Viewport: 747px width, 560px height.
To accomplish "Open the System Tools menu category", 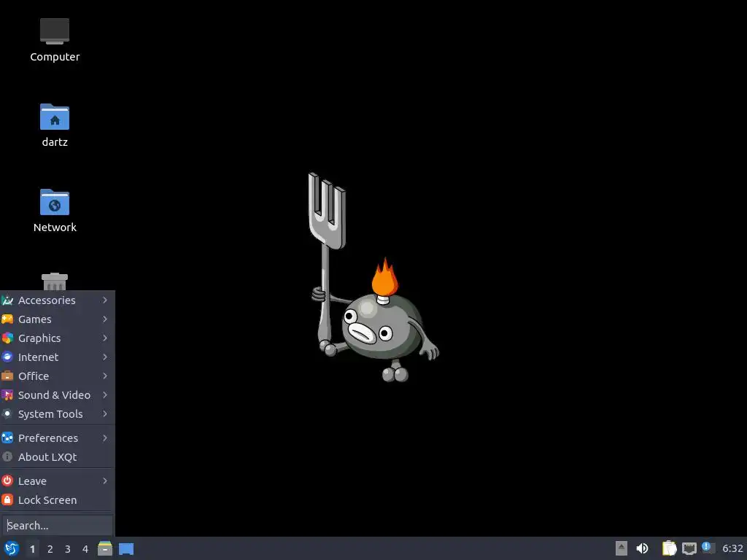I will (x=57, y=414).
